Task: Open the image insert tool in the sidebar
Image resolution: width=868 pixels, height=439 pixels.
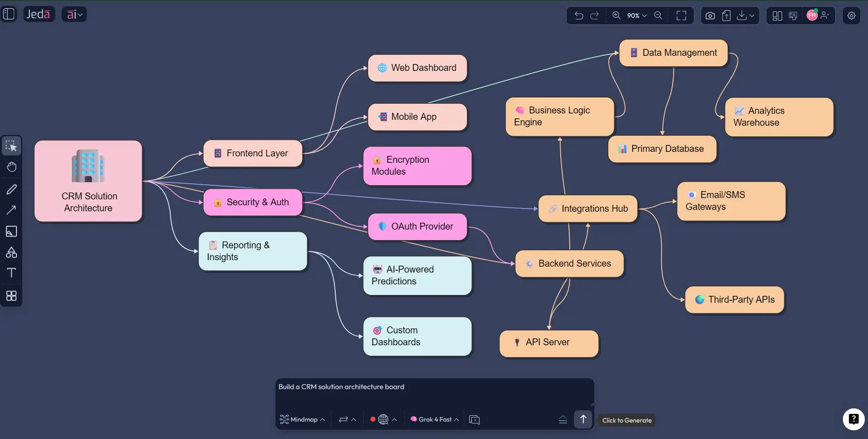Action: click(x=11, y=231)
